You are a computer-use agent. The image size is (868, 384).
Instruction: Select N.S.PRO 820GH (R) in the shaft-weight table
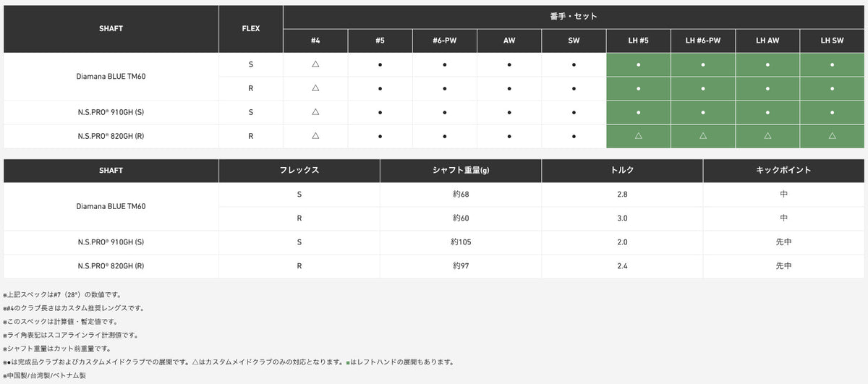[x=111, y=266]
